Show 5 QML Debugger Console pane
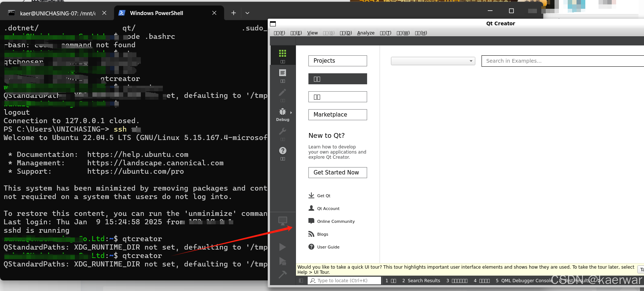The image size is (644, 291). (x=524, y=281)
